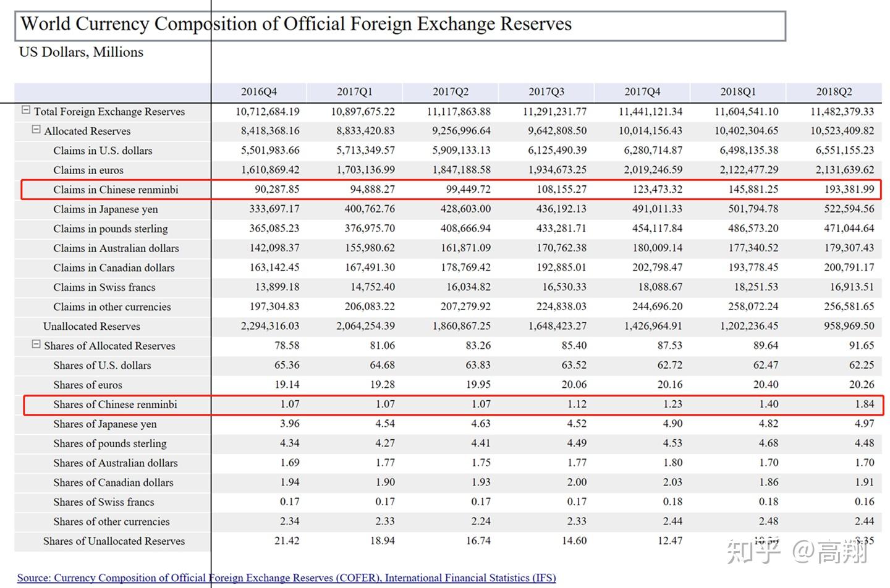
Task: Select the 2018Q1 column header
Action: coord(738,92)
